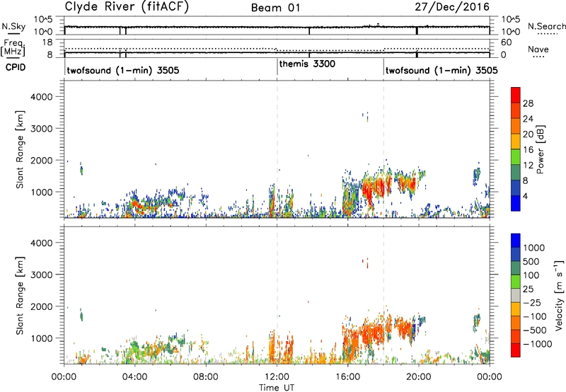566x392 pixels.
Task: Click the "12:00" time tick label
Action: pos(277,377)
